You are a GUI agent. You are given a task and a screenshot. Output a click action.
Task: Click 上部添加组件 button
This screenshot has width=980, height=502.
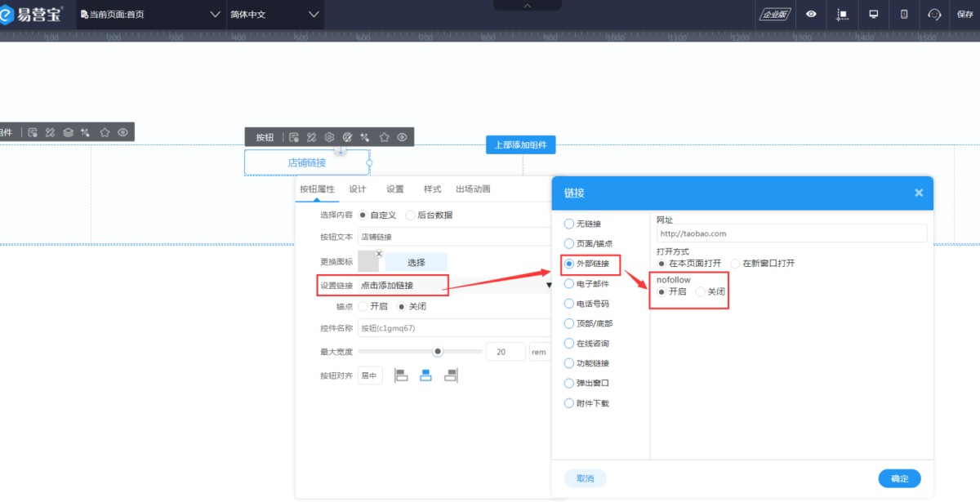[520, 145]
